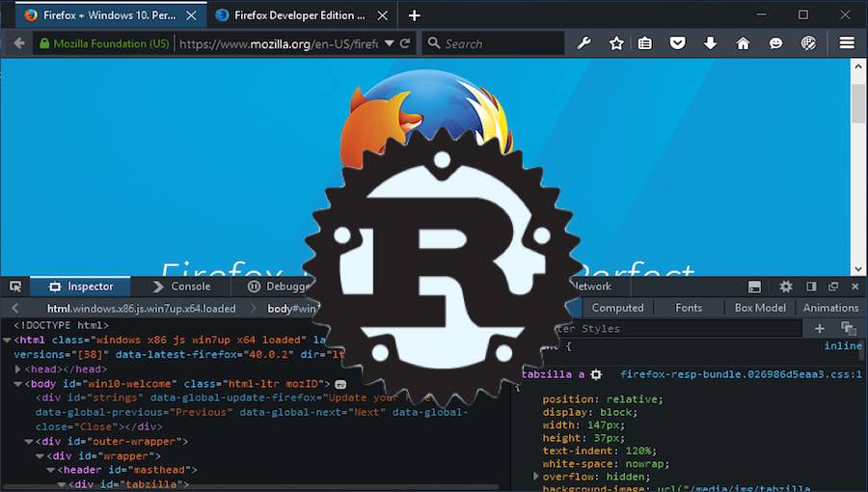The height and width of the screenshot is (492, 868).
Task: Expand the head element node
Action: pos(18,369)
